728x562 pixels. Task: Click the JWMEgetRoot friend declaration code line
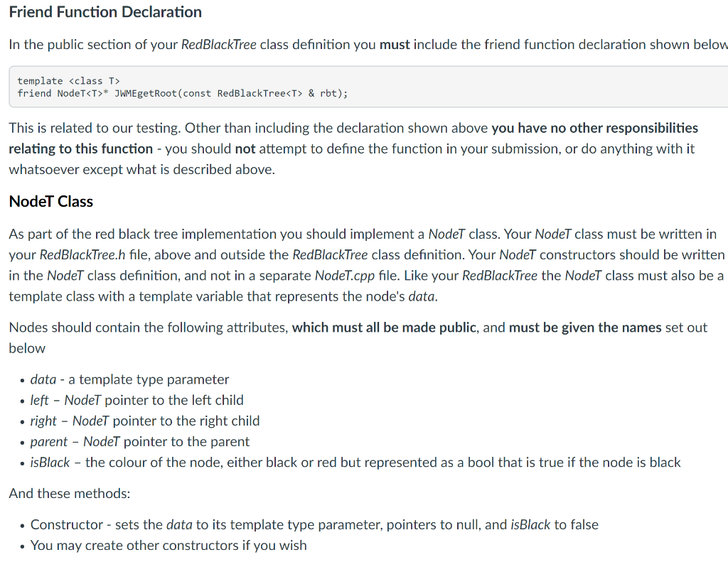coord(183,93)
